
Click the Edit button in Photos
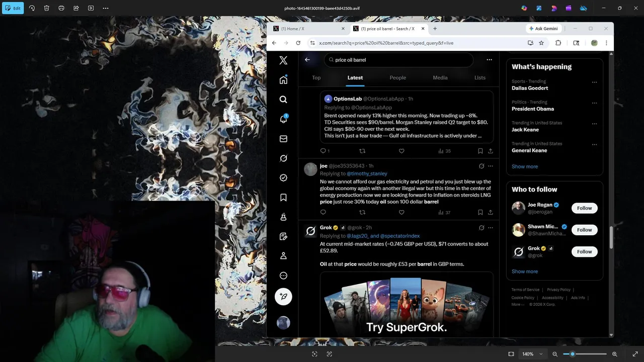pyautogui.click(x=13, y=8)
